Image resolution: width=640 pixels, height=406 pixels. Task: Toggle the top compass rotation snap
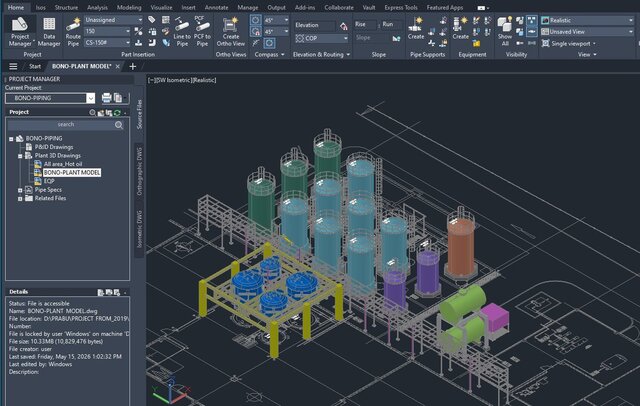coord(256,20)
